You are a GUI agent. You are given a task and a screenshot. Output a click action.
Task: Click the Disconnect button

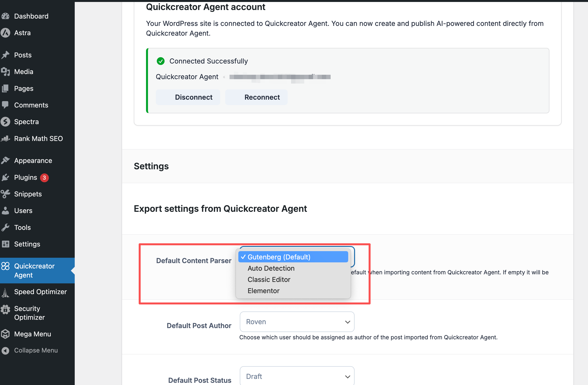[x=193, y=97]
